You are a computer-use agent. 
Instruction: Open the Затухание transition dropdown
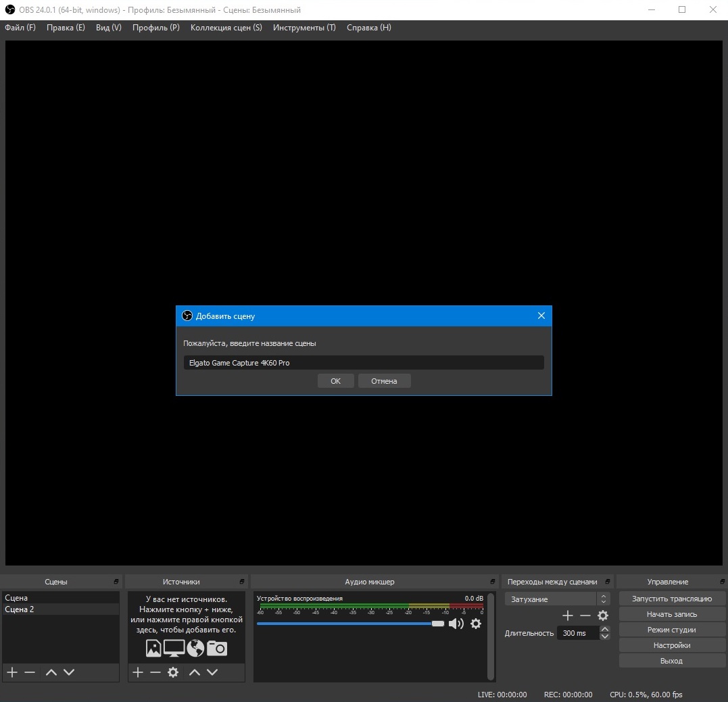coord(557,599)
